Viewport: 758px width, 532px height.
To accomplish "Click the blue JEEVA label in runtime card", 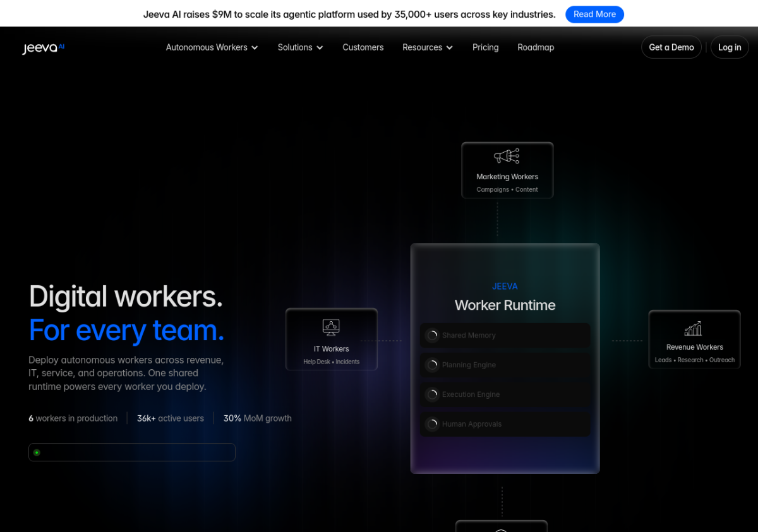I will (505, 287).
